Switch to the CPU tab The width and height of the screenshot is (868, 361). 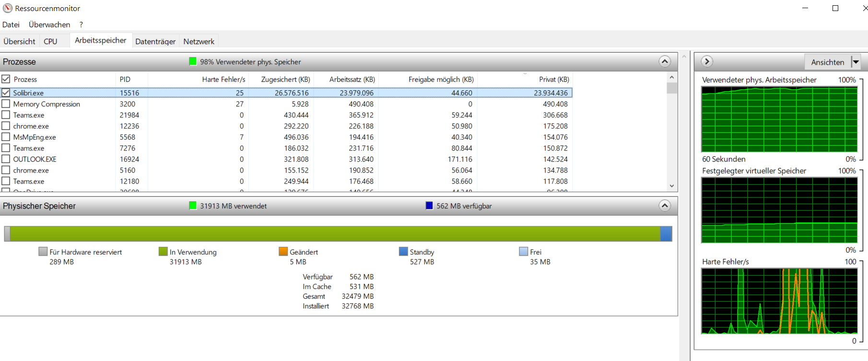click(50, 41)
